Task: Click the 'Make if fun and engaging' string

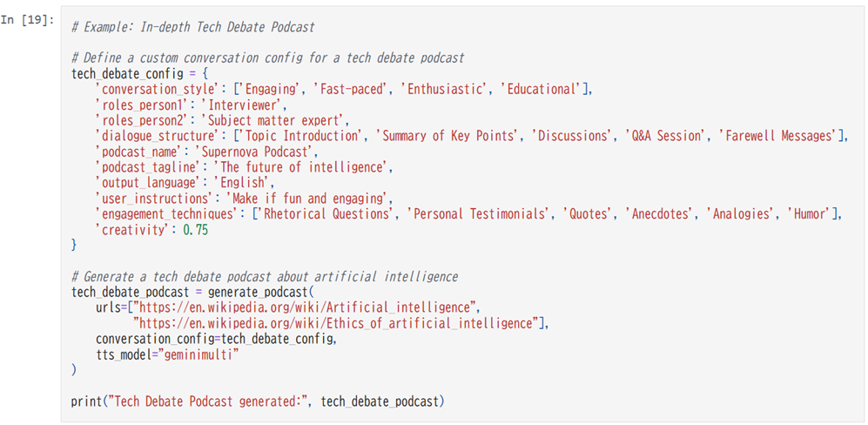Action: point(306,198)
